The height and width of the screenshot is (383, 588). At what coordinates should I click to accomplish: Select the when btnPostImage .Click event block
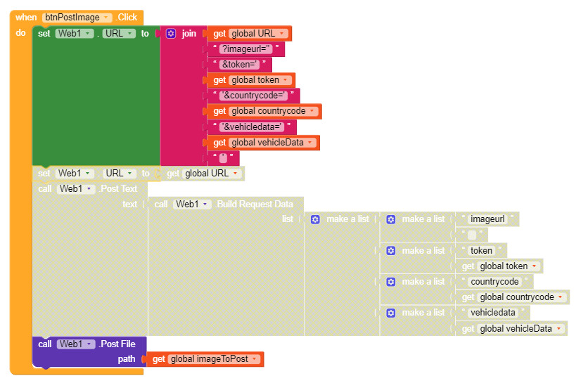[x=25, y=18]
